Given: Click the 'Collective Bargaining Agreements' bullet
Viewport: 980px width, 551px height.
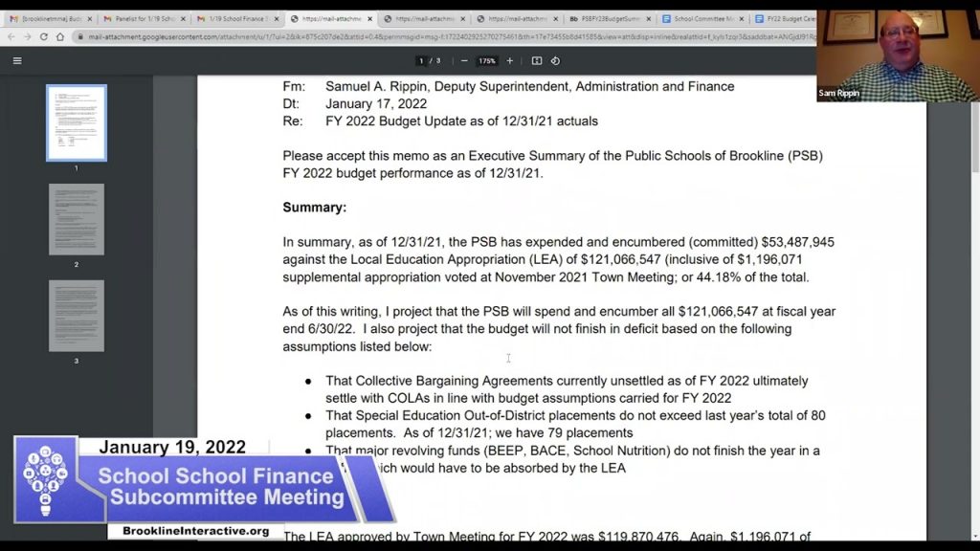Looking at the screenshot, I should click(567, 389).
